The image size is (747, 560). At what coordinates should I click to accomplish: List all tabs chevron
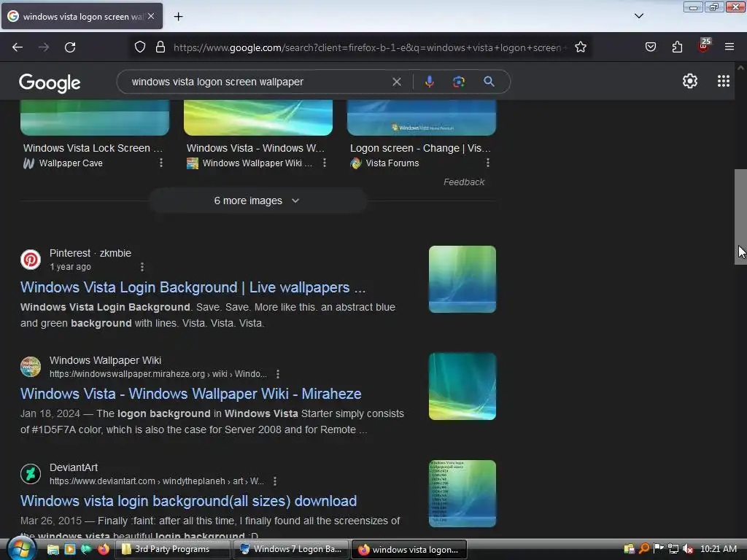(x=639, y=16)
